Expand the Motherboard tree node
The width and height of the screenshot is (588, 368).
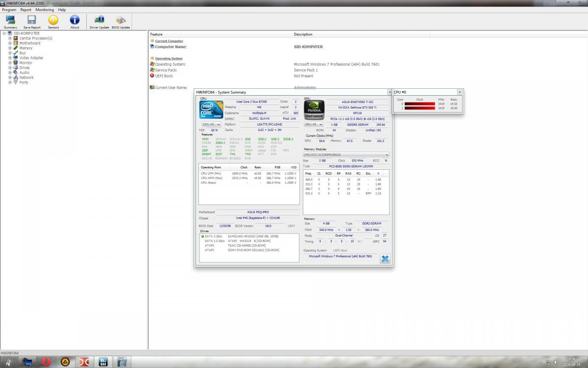click(x=10, y=43)
